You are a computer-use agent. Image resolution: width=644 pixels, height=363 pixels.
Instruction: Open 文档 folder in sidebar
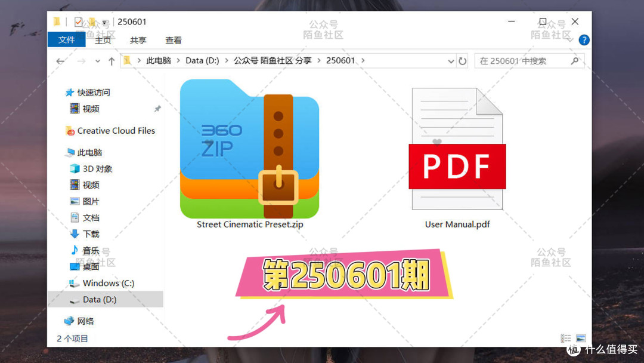pos(91,218)
